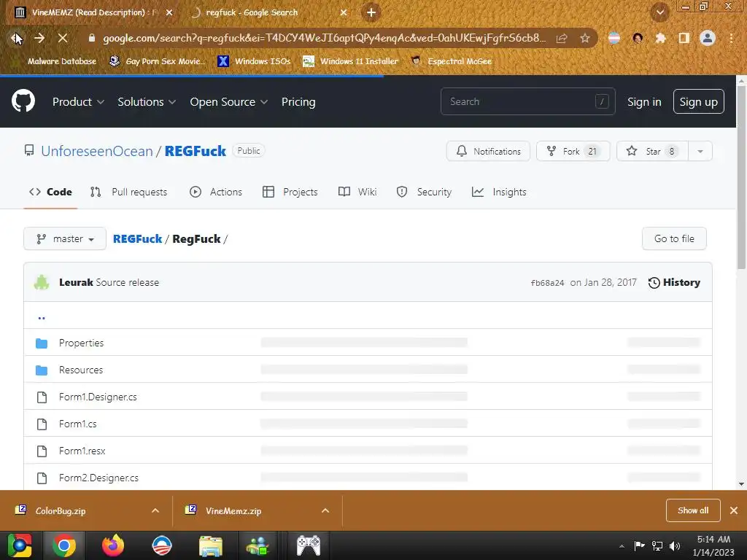Viewport: 747px width, 560px height.
Task: Close the regfuck Google Search tab
Action: 344,12
